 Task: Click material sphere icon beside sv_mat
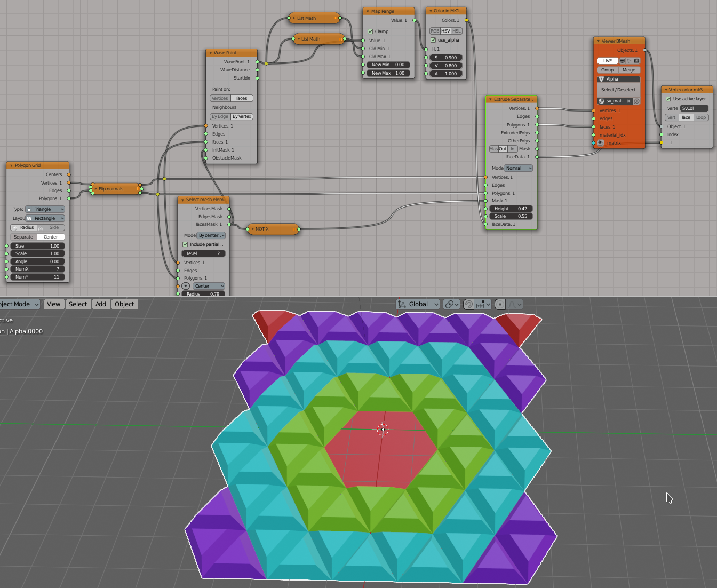(x=601, y=101)
